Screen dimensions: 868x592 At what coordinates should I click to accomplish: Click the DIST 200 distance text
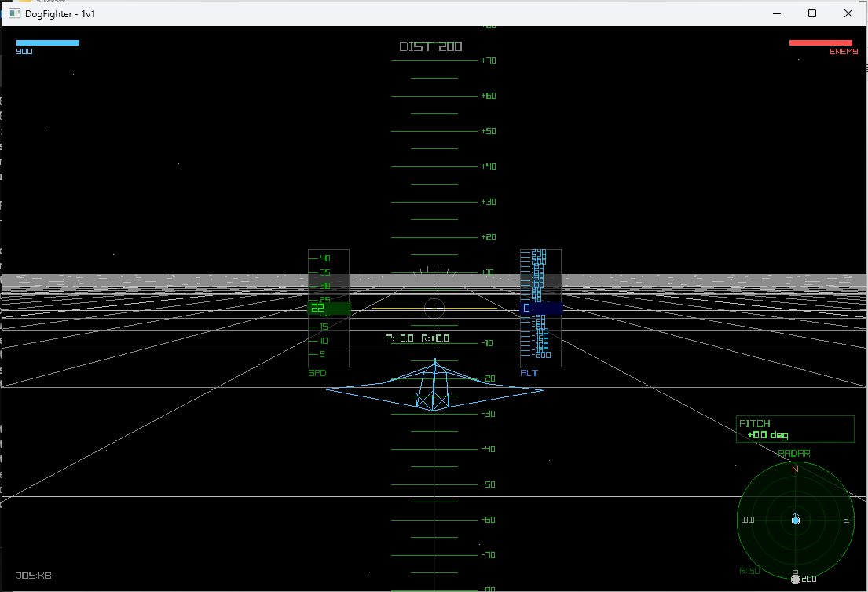430,46
